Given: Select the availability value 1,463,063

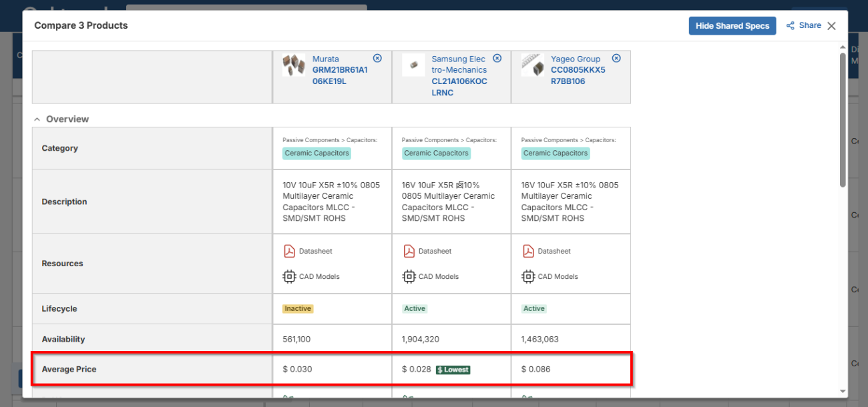Looking at the screenshot, I should click(x=540, y=339).
